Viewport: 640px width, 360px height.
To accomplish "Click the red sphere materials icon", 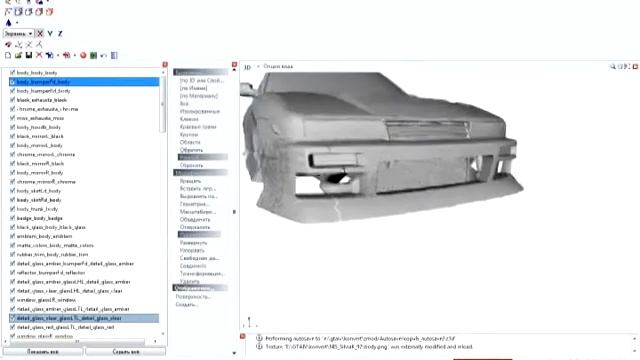I will point(83,55).
